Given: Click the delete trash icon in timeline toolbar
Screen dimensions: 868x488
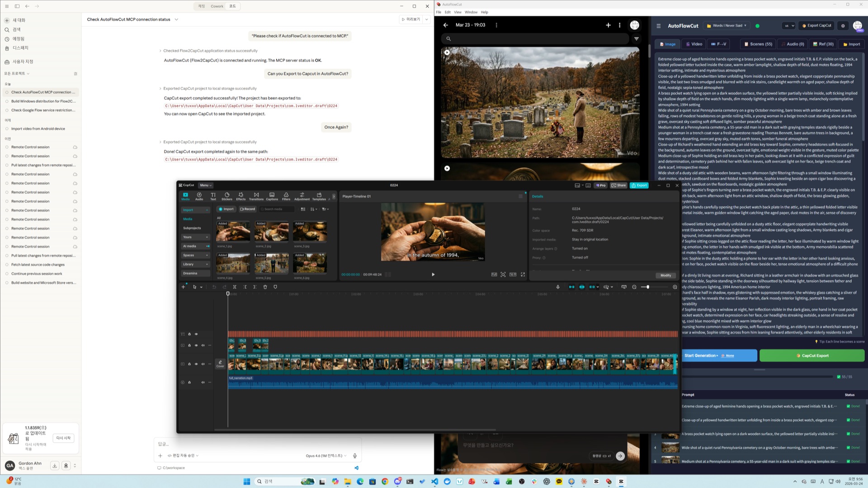Looking at the screenshot, I should pyautogui.click(x=265, y=287).
